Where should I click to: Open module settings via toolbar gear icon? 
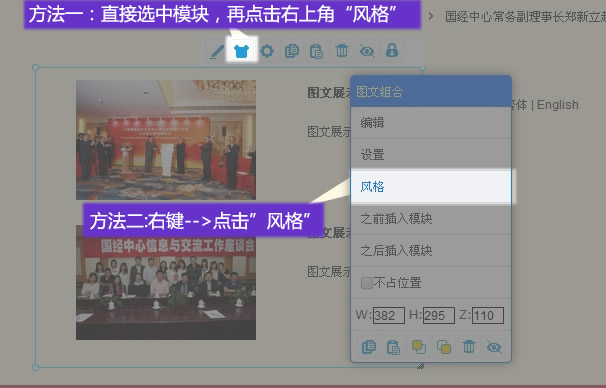267,51
